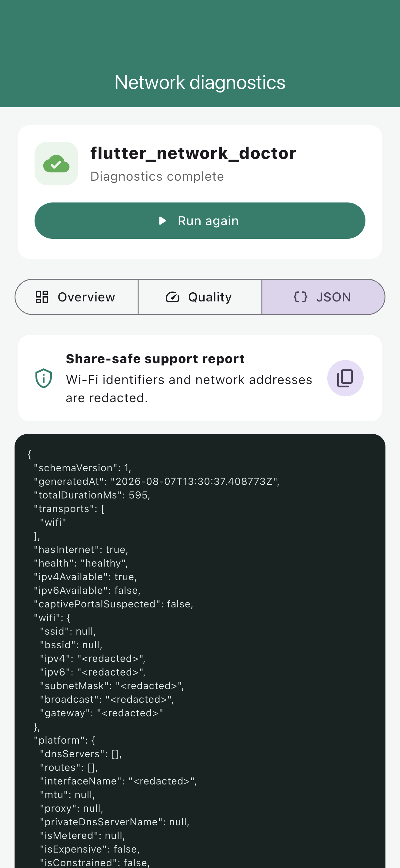Click the Diagnostics complete status text
The width and height of the screenshot is (400, 868).
(157, 176)
